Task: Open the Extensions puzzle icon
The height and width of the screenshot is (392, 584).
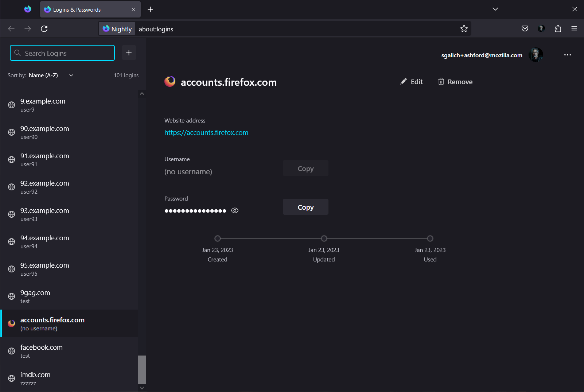Action: [x=558, y=28]
